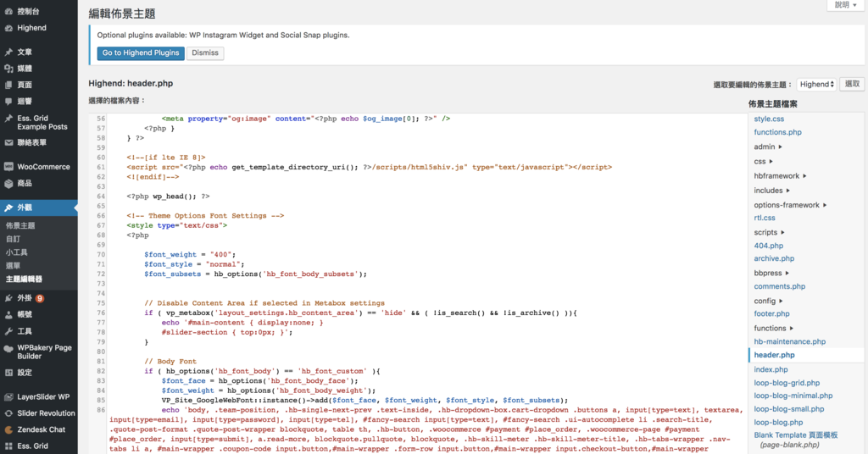Expand the scripts folder
Viewport: 868px width, 454px height.
click(769, 232)
